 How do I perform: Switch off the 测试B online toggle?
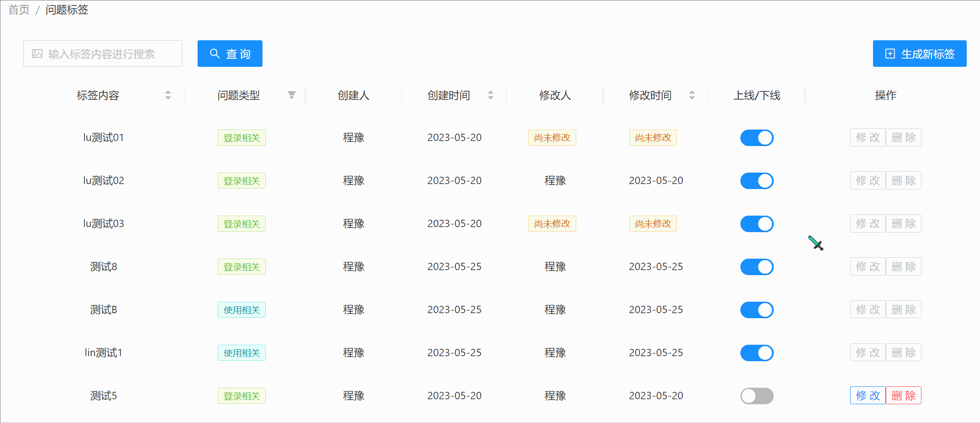(757, 310)
